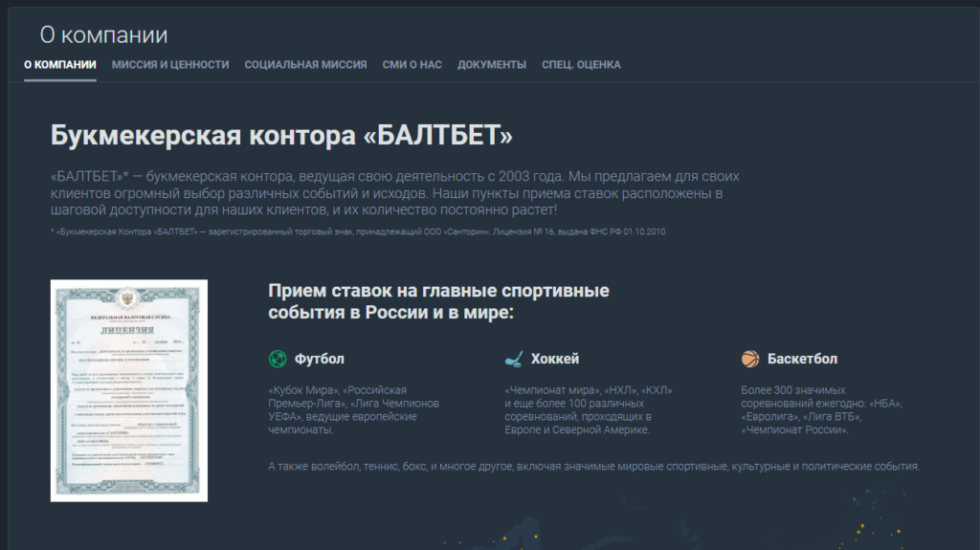Open the СПЕЦ. ОЦЕНКА tab

pyautogui.click(x=581, y=65)
